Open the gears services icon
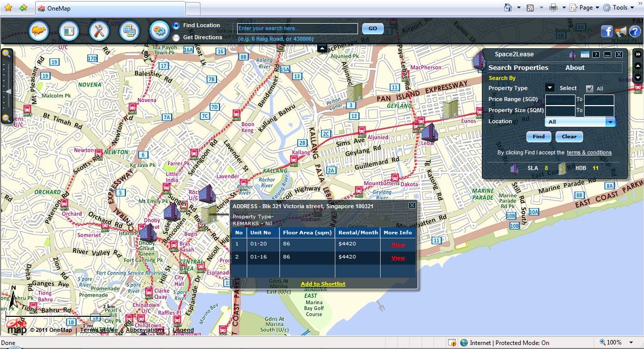 point(160,31)
